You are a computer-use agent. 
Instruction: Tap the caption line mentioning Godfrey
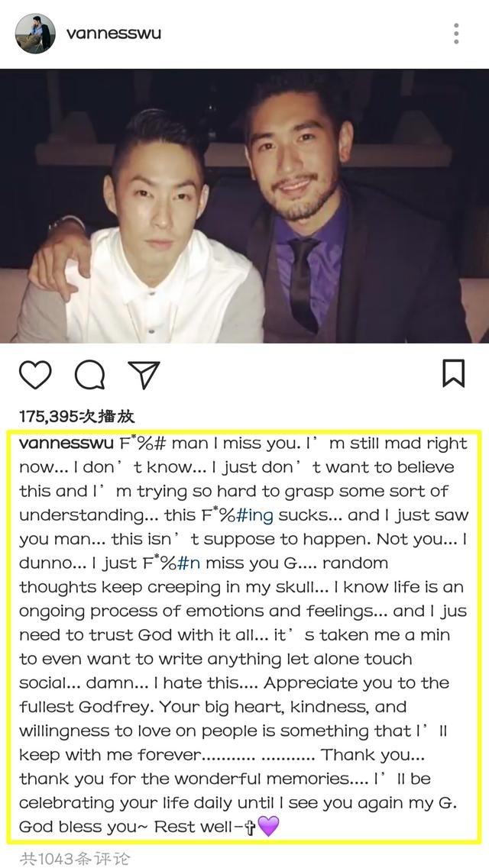[212, 707]
